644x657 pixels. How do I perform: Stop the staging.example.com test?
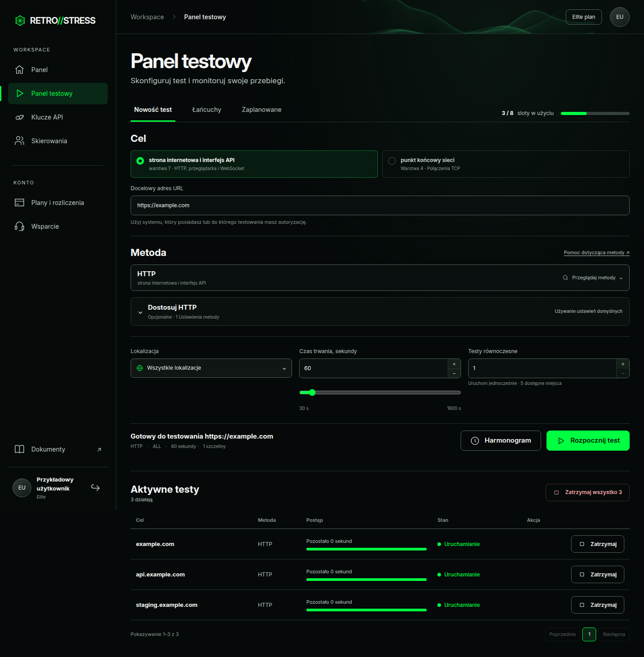pos(597,605)
